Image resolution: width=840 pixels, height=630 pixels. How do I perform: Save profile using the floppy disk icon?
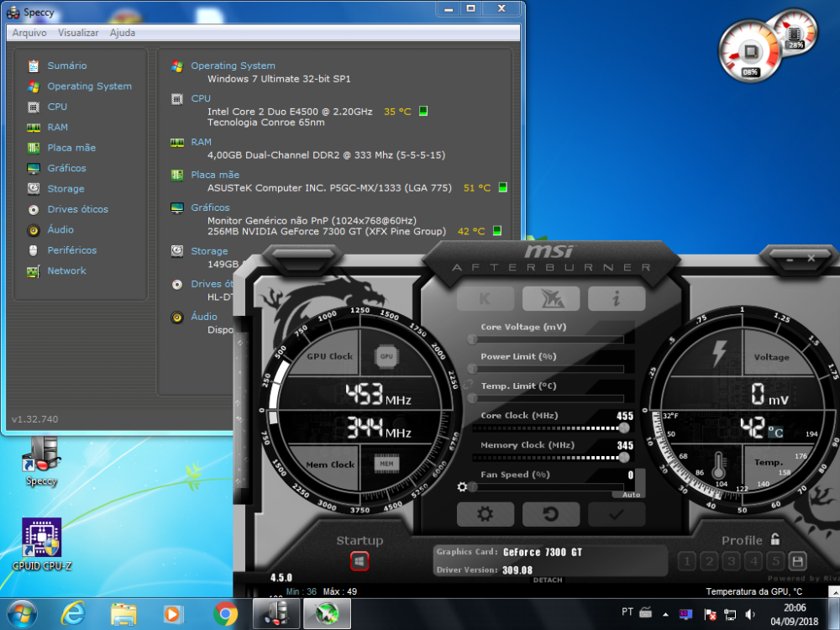[797, 561]
